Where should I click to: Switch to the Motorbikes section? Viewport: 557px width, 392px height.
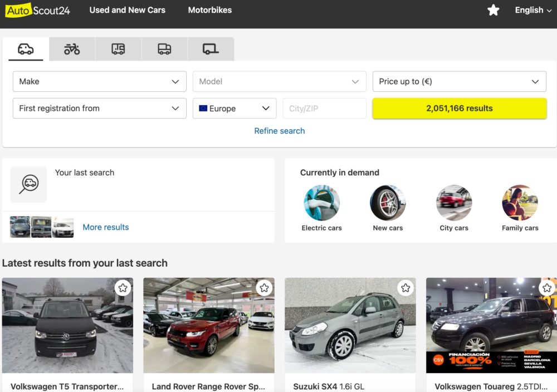(x=210, y=9)
